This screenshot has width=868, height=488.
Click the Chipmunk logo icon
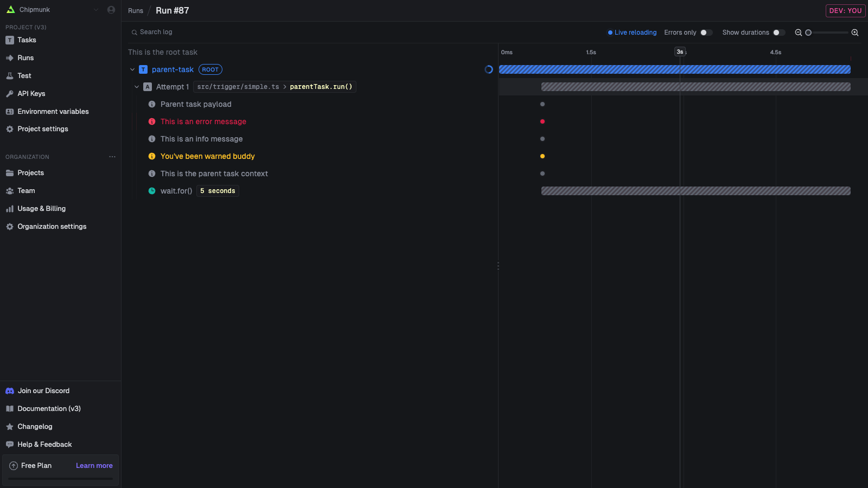(10, 10)
